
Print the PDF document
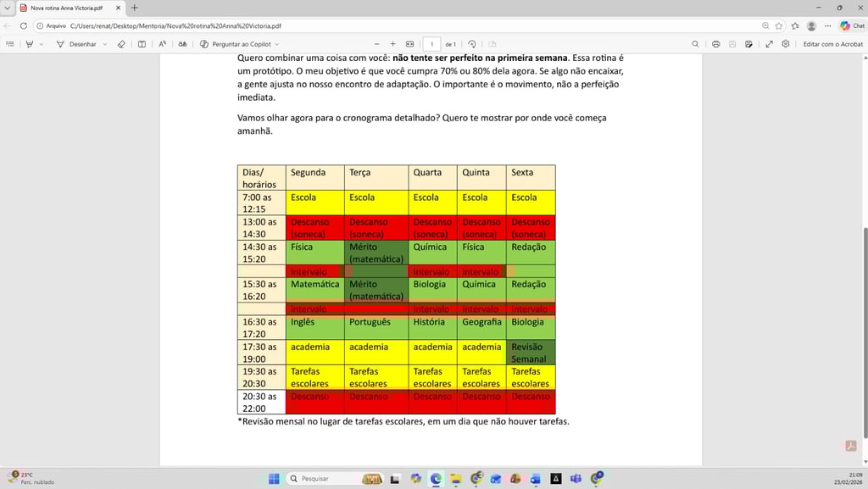coord(715,44)
